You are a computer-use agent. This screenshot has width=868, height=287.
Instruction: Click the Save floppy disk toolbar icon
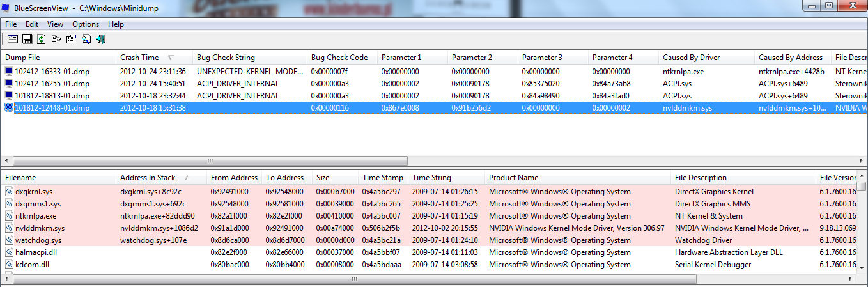click(x=27, y=40)
